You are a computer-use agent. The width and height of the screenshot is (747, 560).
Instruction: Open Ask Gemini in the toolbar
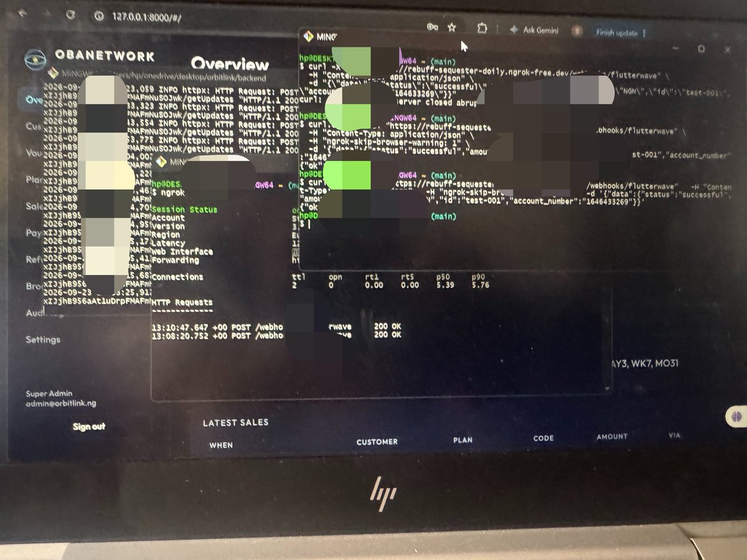(x=534, y=30)
